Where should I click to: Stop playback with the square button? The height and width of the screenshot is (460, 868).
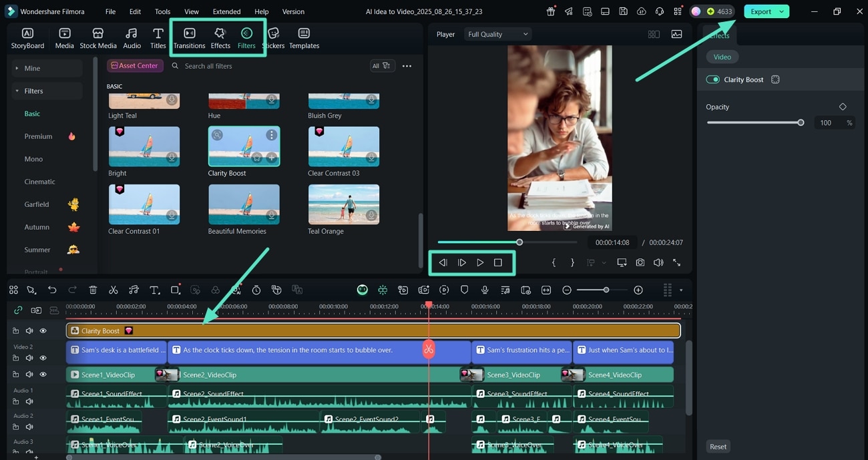click(498, 262)
